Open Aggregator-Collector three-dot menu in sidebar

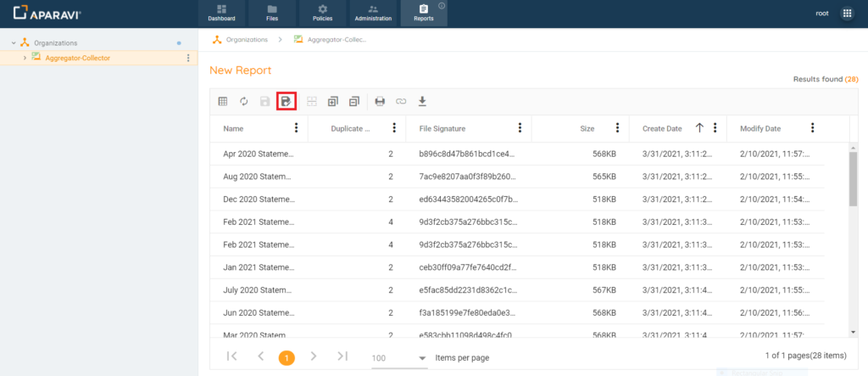click(x=188, y=58)
